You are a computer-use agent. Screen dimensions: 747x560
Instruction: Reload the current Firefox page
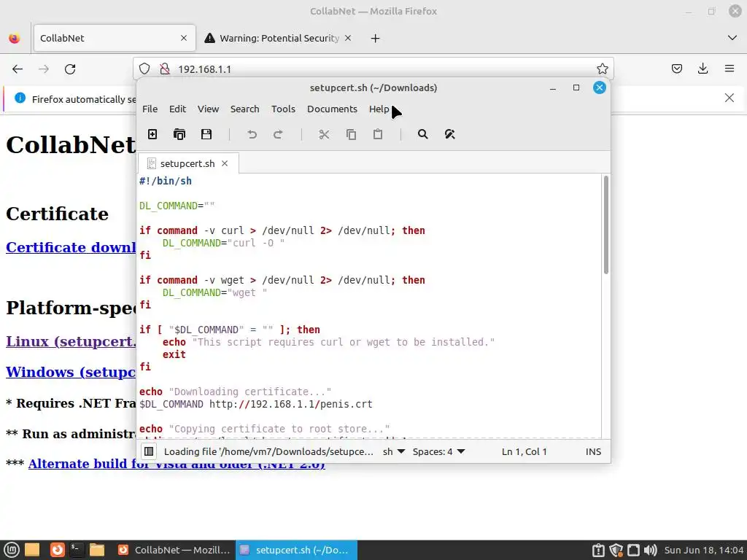(x=70, y=69)
